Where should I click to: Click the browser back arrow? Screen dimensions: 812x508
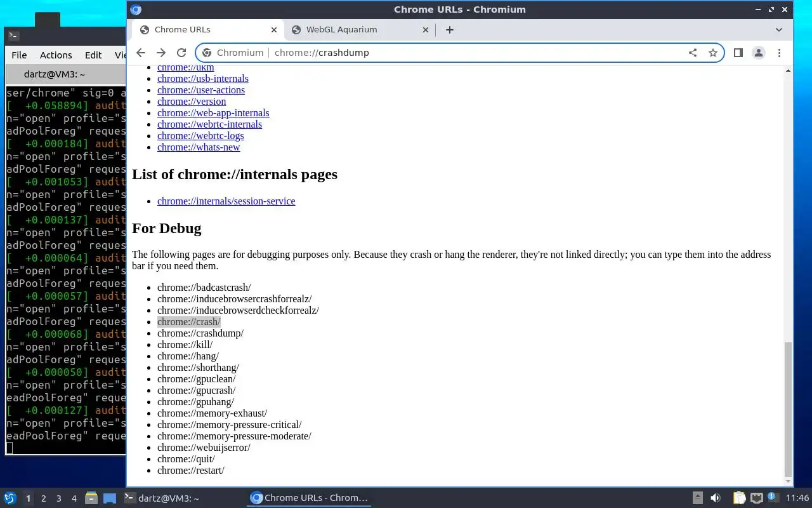tap(141, 53)
